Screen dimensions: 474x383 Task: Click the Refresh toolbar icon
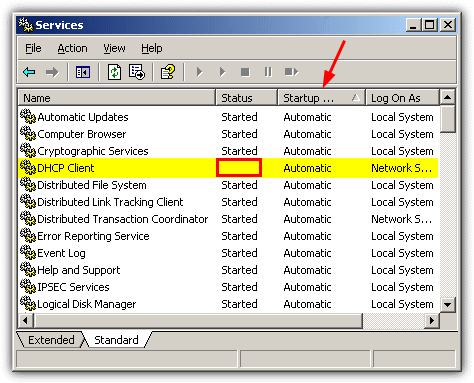tap(114, 72)
